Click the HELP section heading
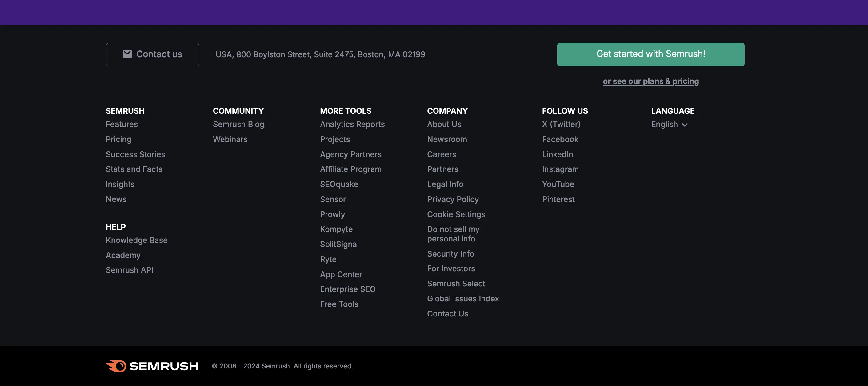Screen dimensions: 868x386 tap(116, 227)
